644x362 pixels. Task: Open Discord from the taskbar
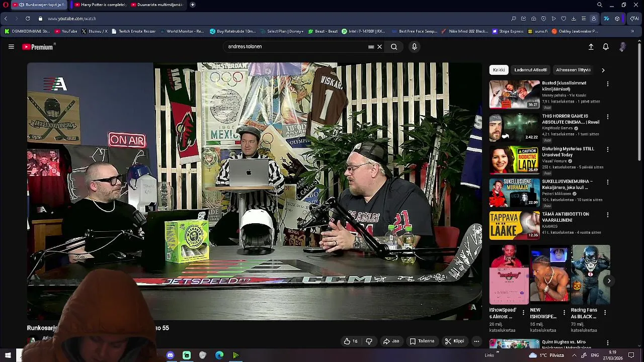170,355
